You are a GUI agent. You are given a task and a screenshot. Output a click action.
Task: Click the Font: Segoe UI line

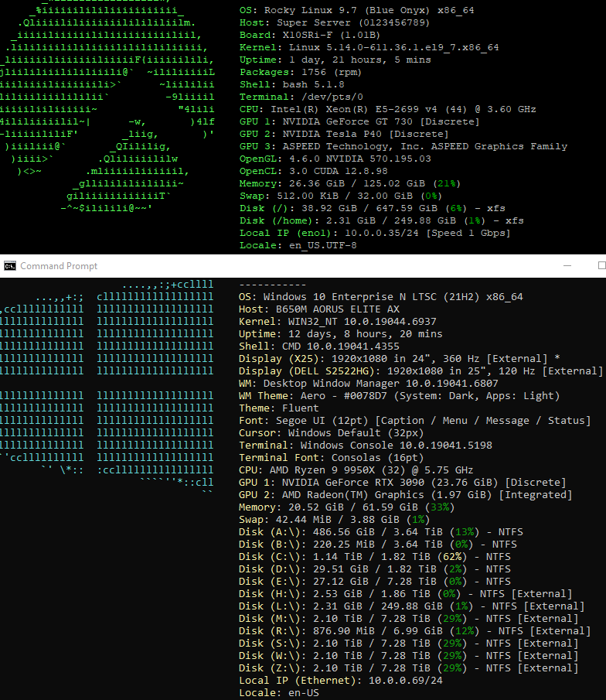point(414,421)
